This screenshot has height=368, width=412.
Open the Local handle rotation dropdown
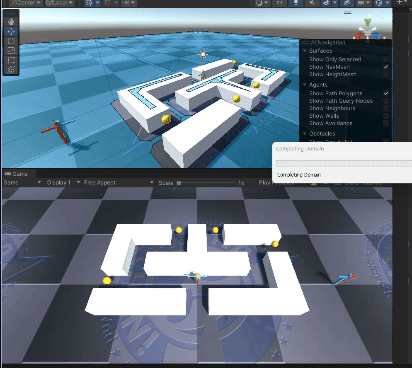60,3
